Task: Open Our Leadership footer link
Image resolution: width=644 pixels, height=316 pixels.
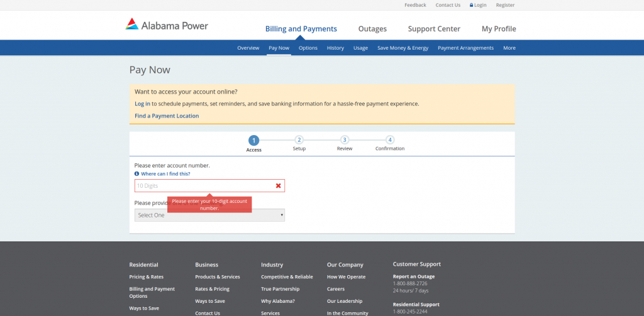Action: click(x=345, y=301)
